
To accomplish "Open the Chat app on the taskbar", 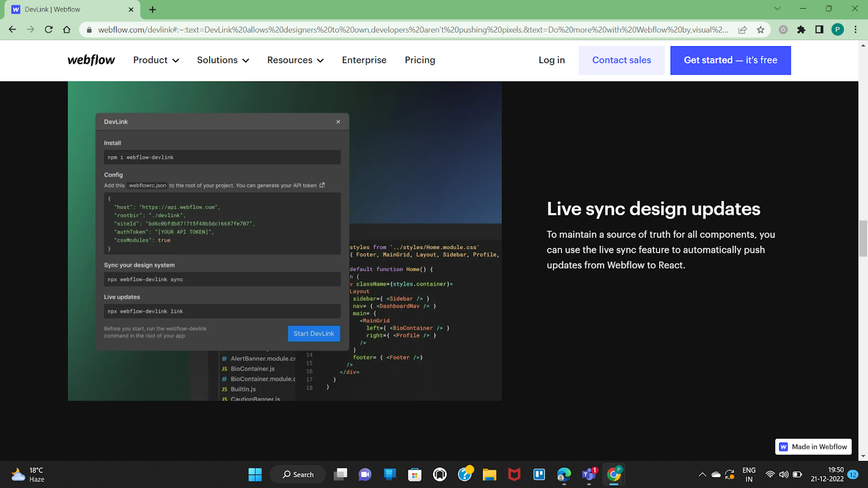I will click(365, 474).
